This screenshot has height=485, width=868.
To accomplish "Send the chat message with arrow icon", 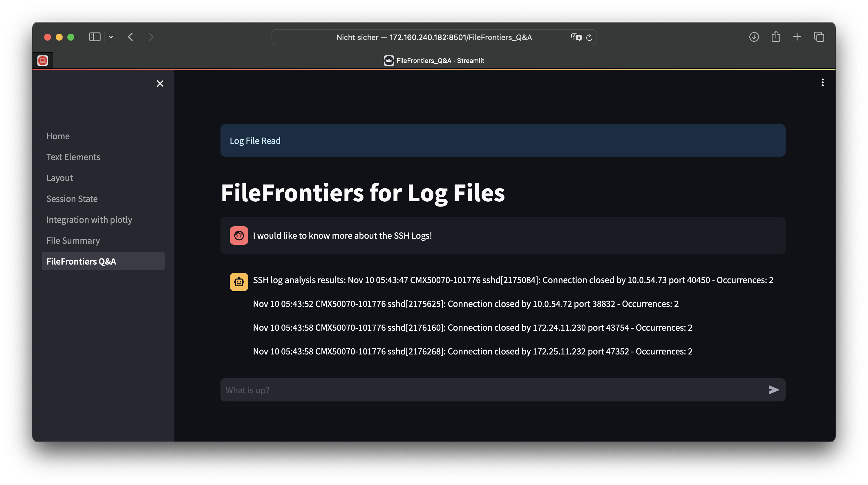I will click(773, 390).
